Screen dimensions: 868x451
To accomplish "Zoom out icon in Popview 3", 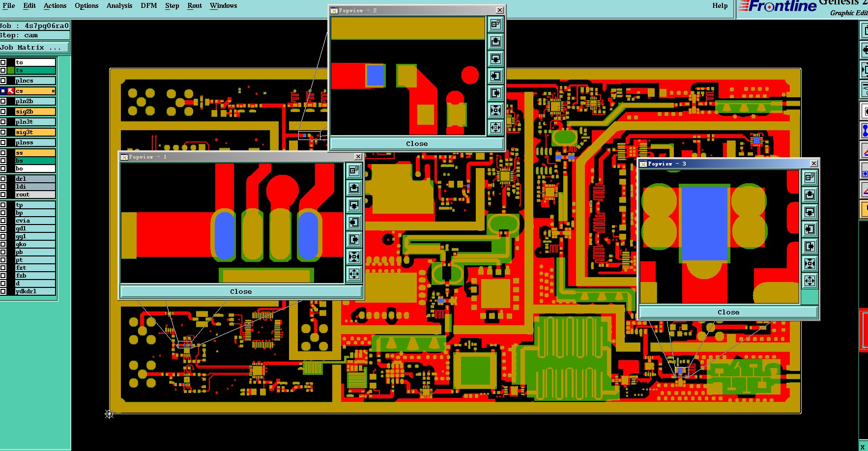I will click(810, 281).
